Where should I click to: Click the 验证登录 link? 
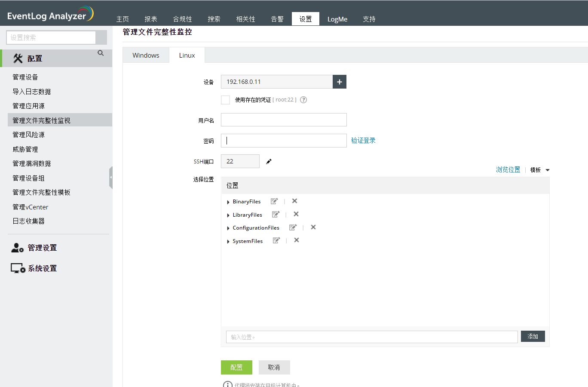tap(363, 141)
